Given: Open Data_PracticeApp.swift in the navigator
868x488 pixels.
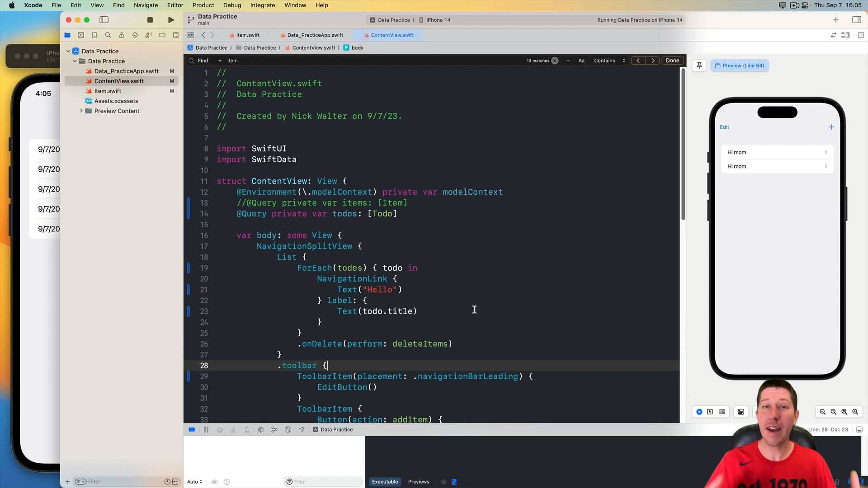Looking at the screenshot, I should [x=122, y=71].
